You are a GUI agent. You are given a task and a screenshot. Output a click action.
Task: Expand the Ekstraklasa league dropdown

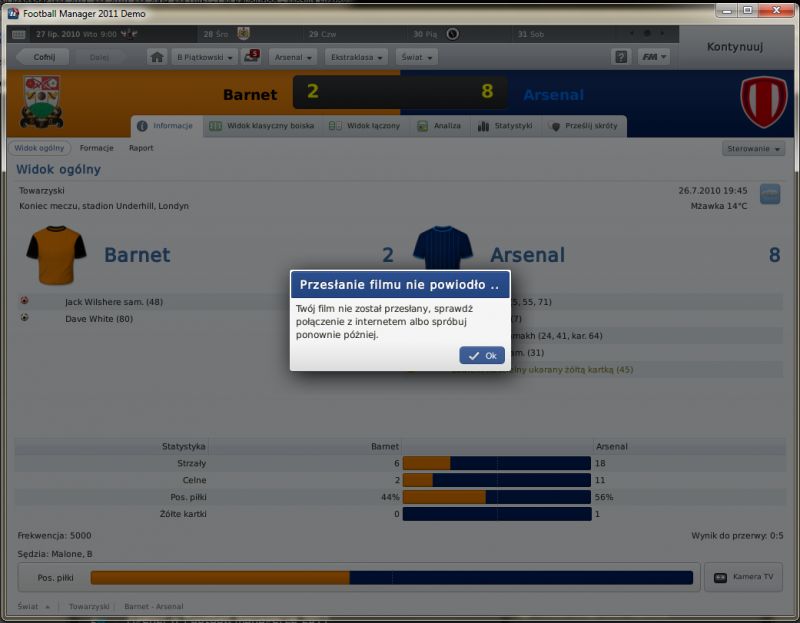356,57
